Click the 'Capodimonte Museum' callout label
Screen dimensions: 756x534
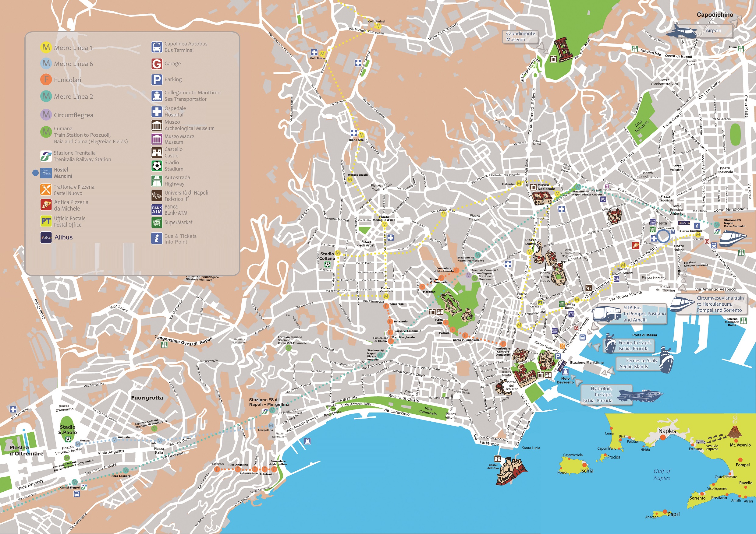[520, 37]
